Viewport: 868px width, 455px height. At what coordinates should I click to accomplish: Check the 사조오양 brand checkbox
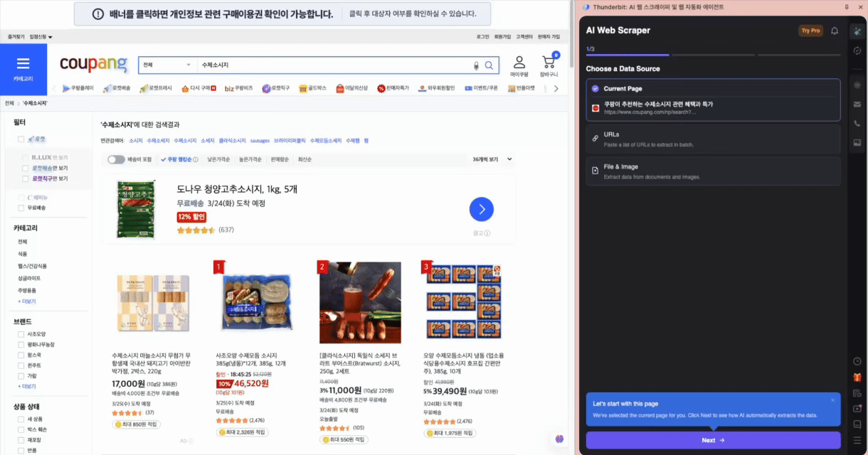[x=21, y=333]
